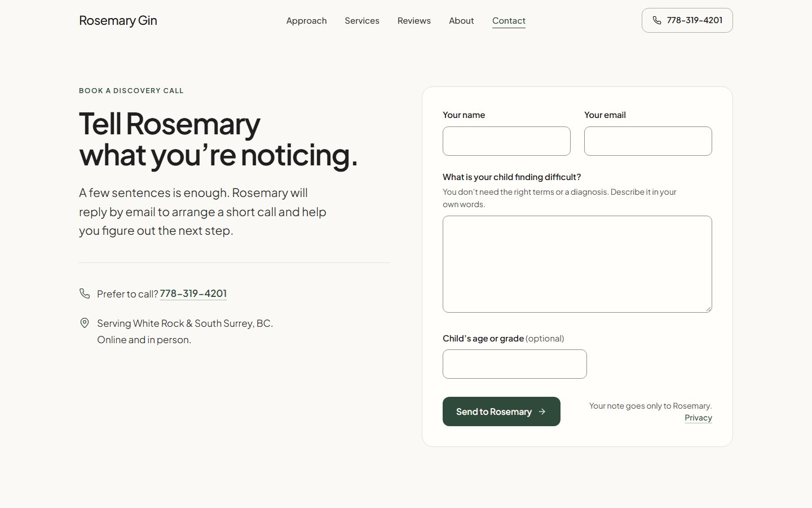Click the 'Prefer to call?' text
812x508 pixels.
tap(127, 294)
